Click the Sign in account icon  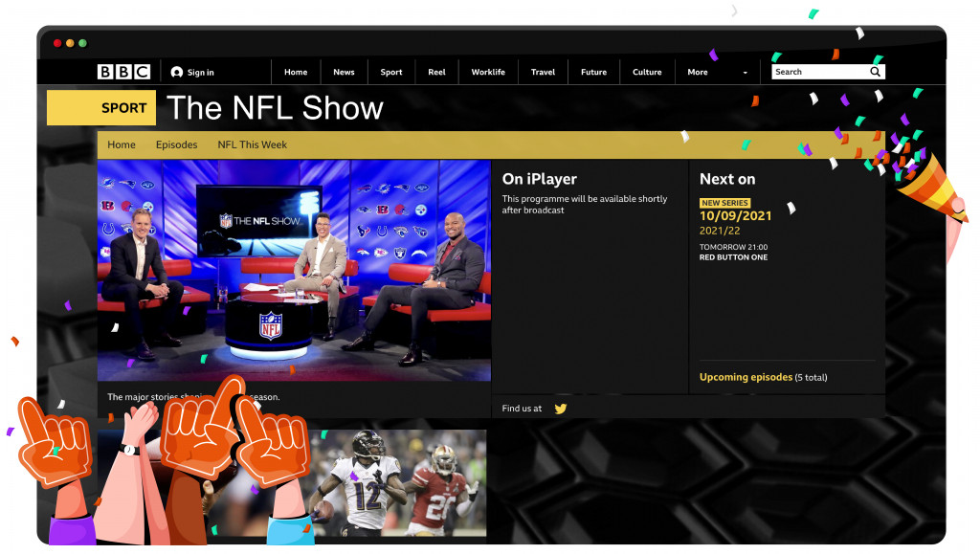(177, 73)
